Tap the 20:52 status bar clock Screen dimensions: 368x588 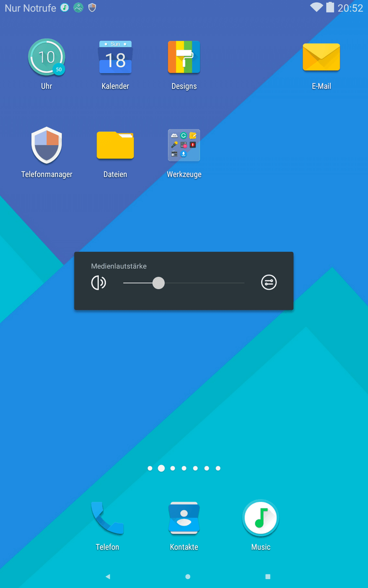(x=351, y=8)
